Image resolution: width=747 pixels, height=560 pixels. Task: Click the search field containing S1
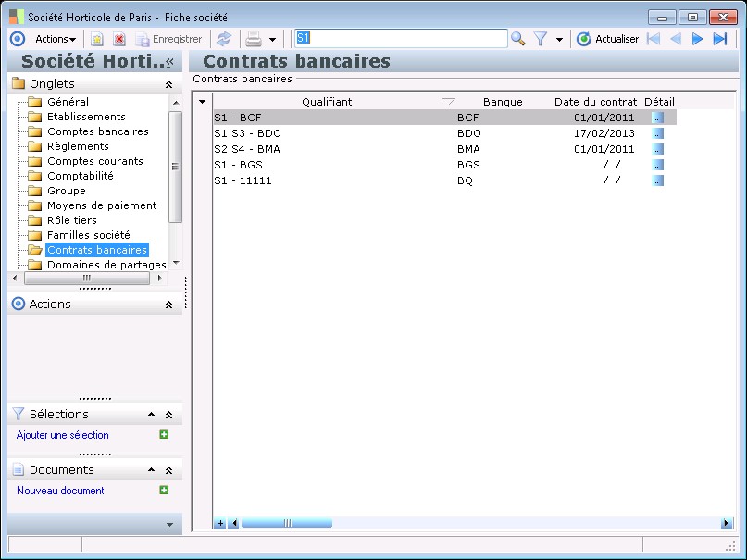(400, 38)
